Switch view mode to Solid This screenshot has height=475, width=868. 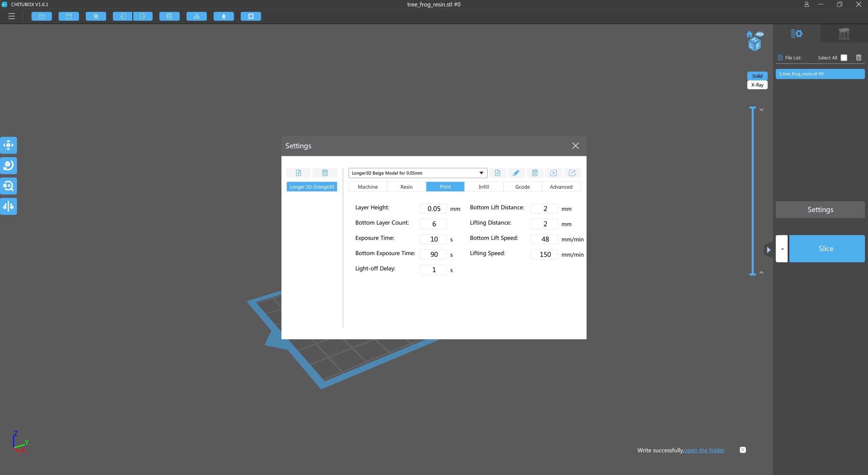[x=757, y=76]
